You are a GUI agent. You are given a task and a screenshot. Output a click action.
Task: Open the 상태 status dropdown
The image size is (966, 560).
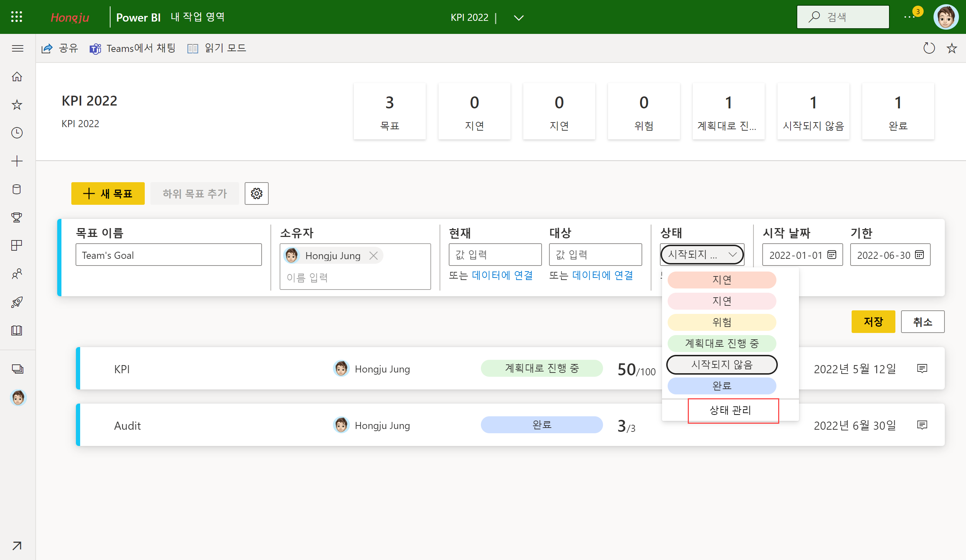click(x=702, y=255)
